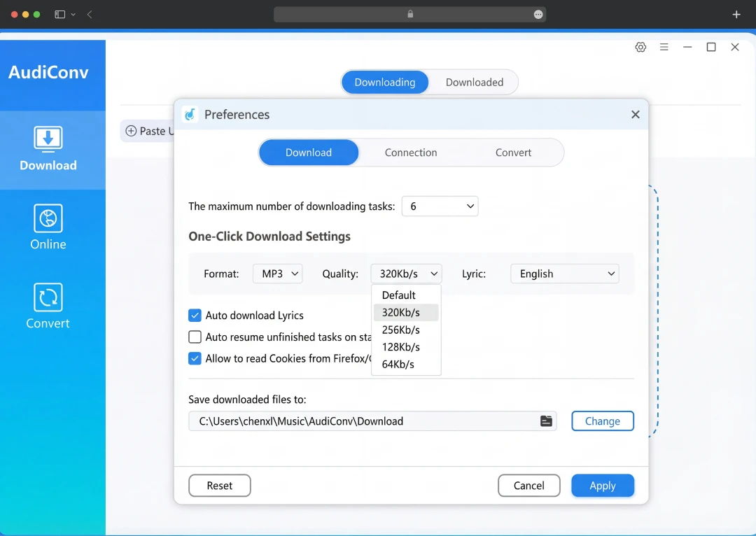Open the hamburger menu icon
The width and height of the screenshot is (756, 536).
664,47
